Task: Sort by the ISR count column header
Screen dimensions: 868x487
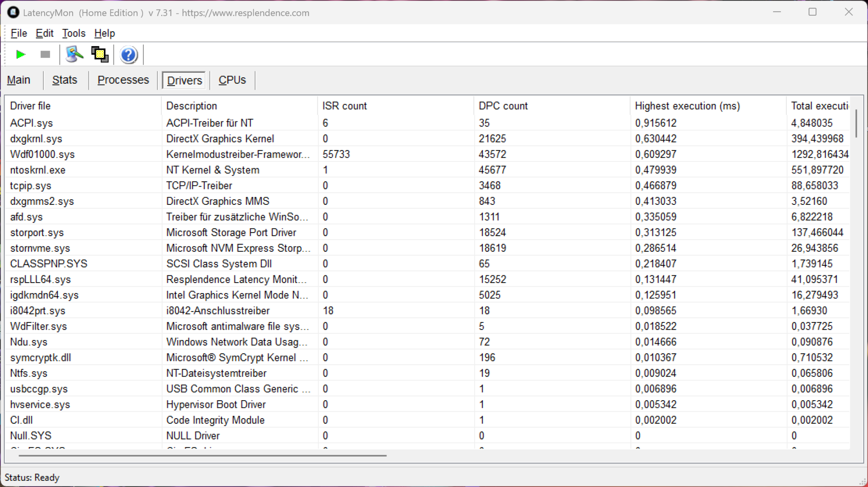Action: (344, 106)
